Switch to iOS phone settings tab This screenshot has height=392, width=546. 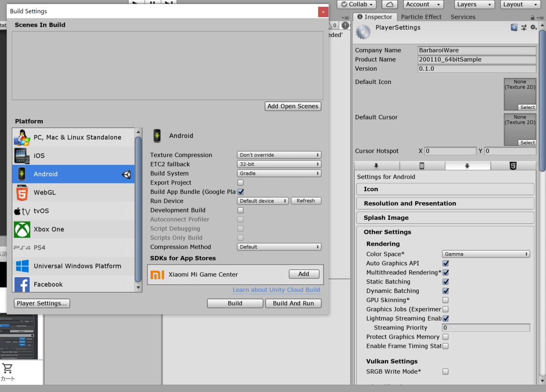[422, 166]
